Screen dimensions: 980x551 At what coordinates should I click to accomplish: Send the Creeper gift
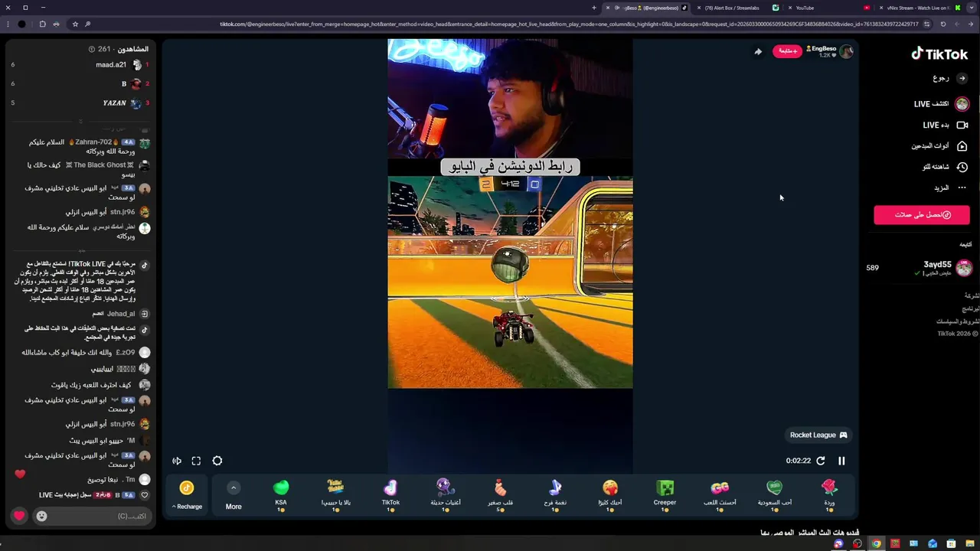665,494
